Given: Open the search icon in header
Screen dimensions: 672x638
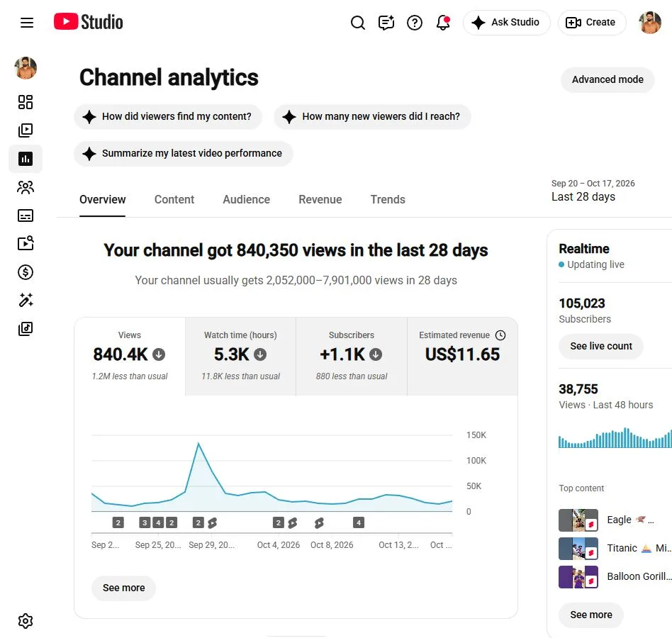Looking at the screenshot, I should 358,22.
